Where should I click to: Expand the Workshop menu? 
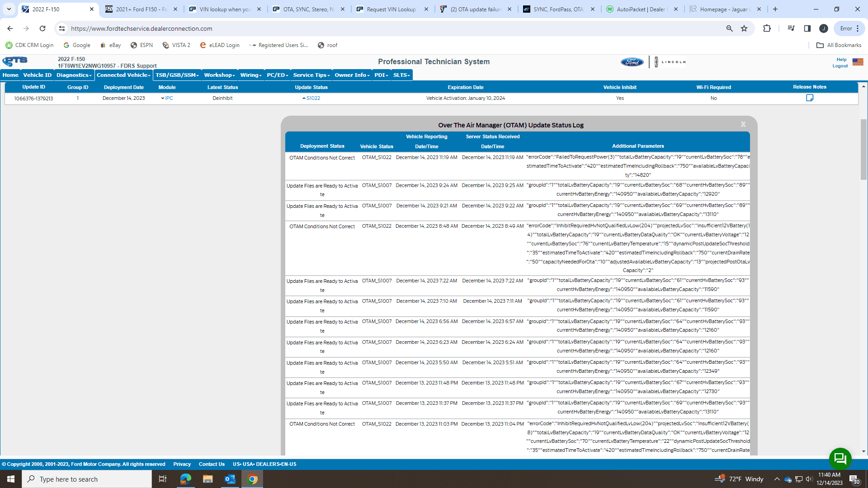coord(220,75)
